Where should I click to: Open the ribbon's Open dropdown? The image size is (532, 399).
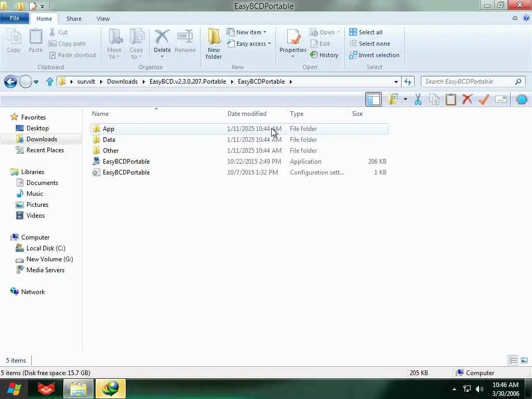tap(325, 32)
